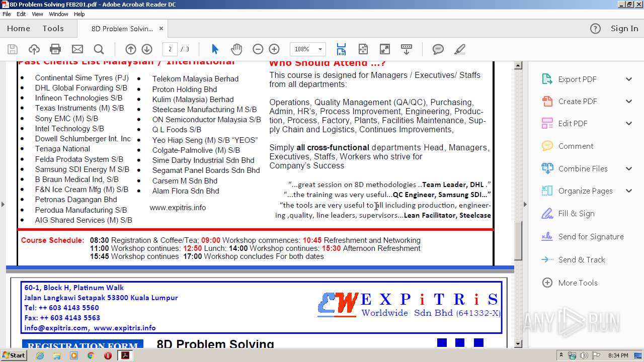Click the Save file icon
644x362 pixels.
13,49
